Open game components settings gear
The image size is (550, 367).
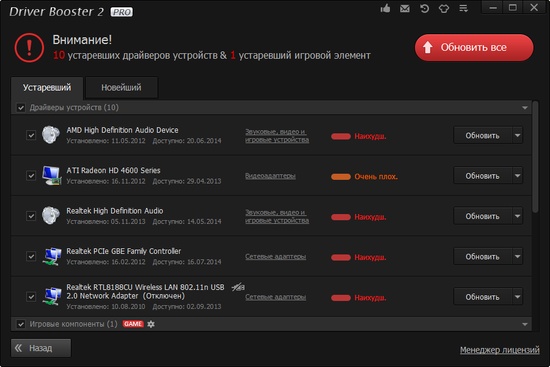(x=151, y=324)
